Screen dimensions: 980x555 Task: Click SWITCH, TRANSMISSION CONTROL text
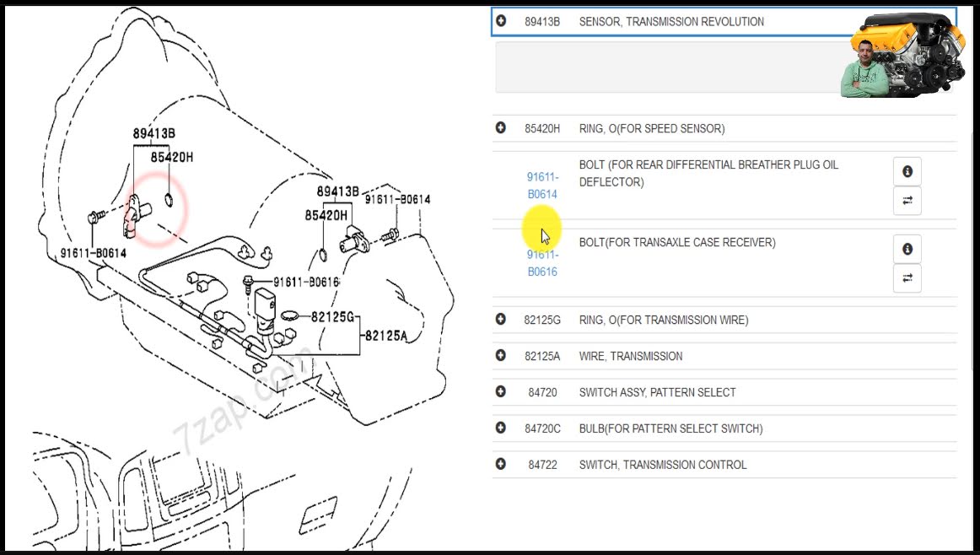[663, 465]
